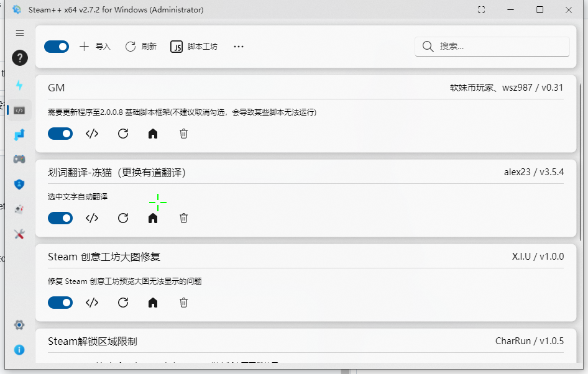
Task: Toggle the master script switch in toolbar
Action: pos(57,46)
